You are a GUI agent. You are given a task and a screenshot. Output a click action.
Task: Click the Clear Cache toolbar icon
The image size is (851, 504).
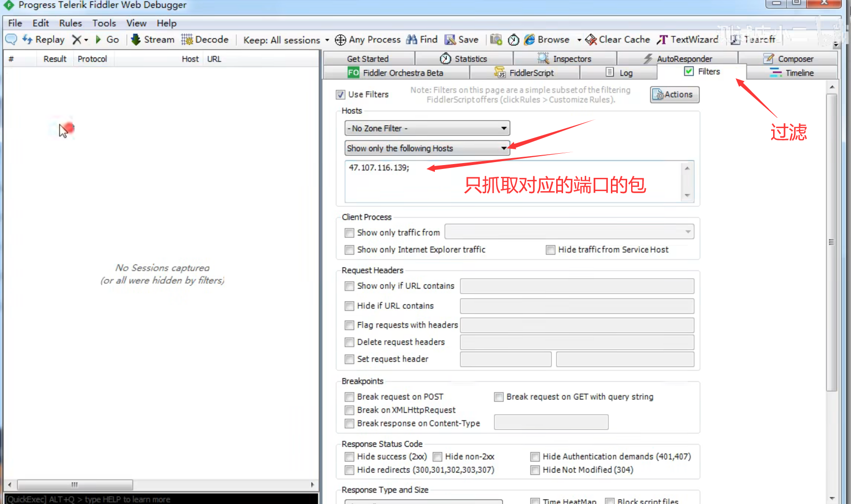pyautogui.click(x=591, y=39)
